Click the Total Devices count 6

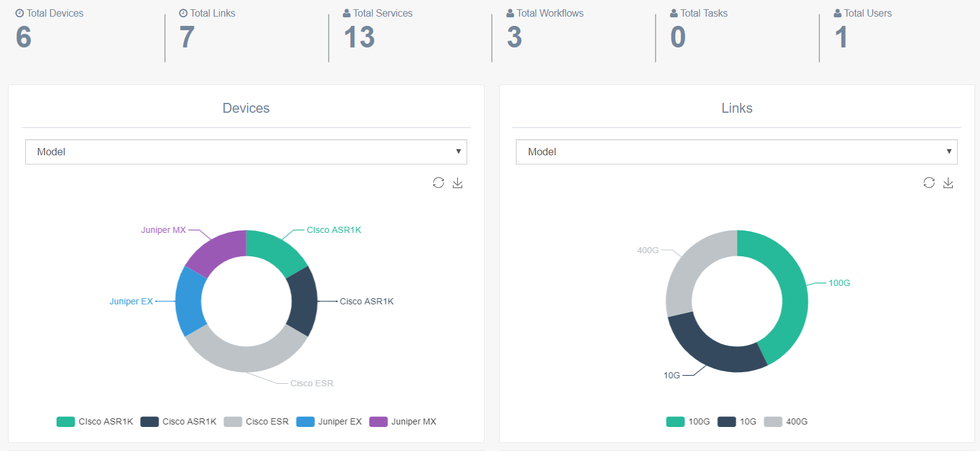(x=23, y=37)
